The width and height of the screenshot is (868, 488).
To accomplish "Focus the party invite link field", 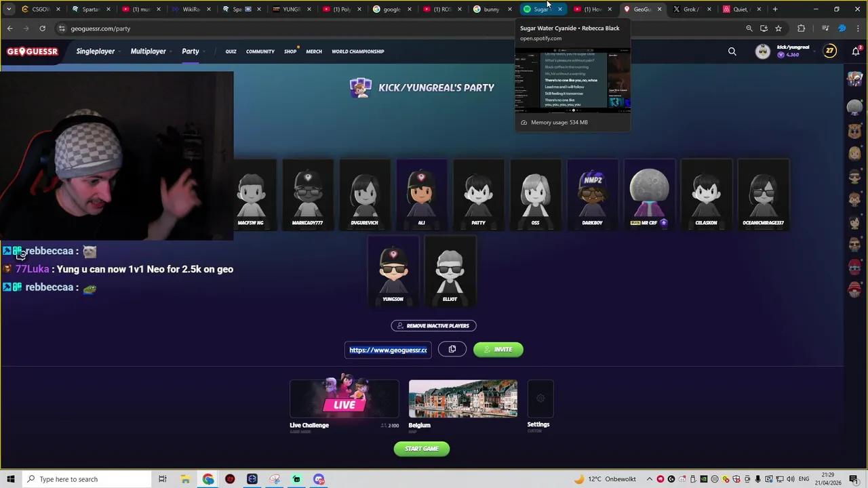I will tap(388, 350).
